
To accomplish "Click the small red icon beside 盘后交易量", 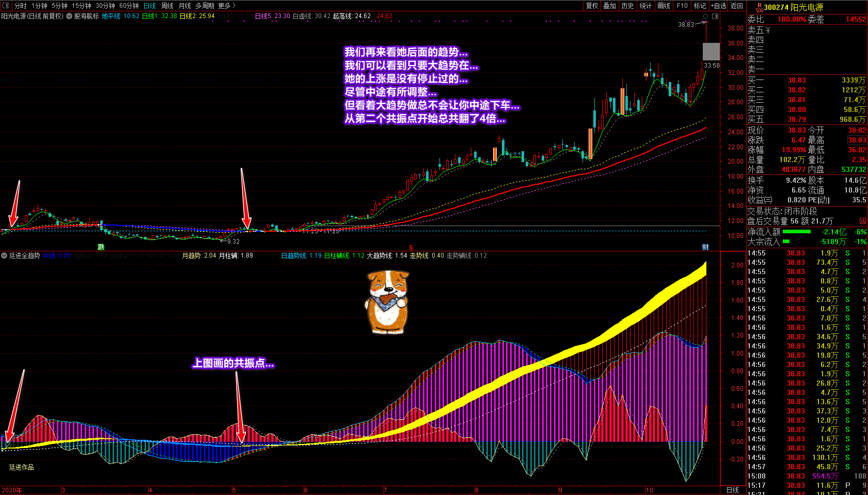I will pos(862,221).
